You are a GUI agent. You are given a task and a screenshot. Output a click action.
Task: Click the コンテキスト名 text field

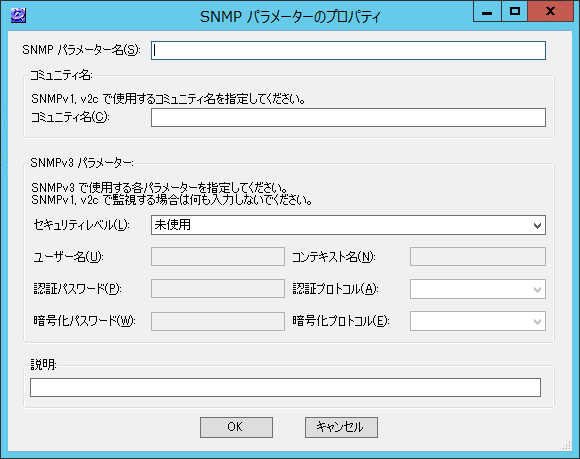pyautogui.click(x=478, y=256)
